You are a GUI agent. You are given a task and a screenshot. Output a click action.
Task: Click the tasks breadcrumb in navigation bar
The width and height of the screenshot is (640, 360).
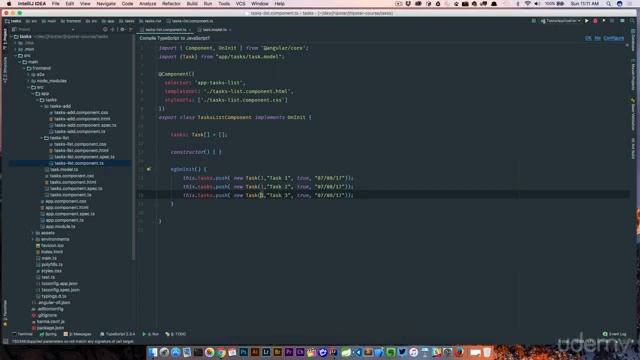coord(13,21)
